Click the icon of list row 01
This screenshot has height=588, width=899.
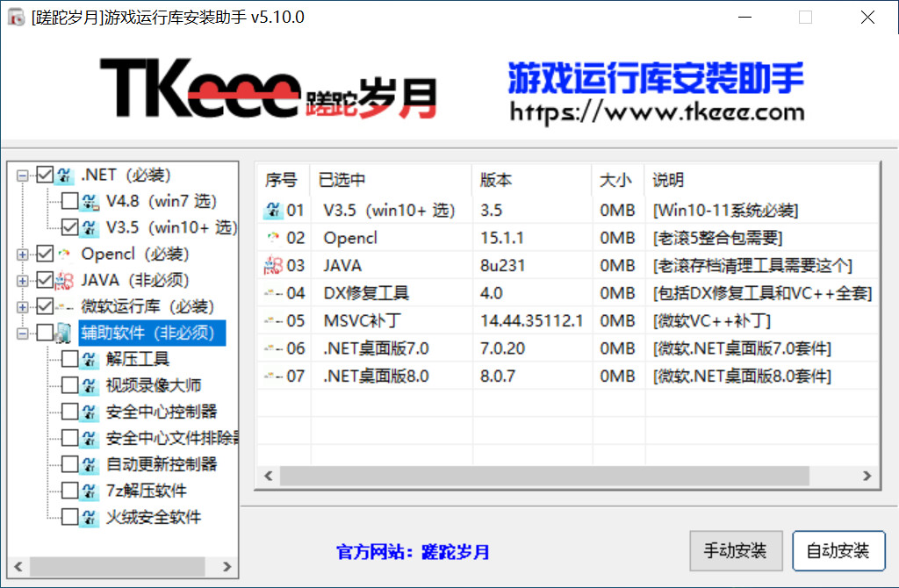(273, 211)
